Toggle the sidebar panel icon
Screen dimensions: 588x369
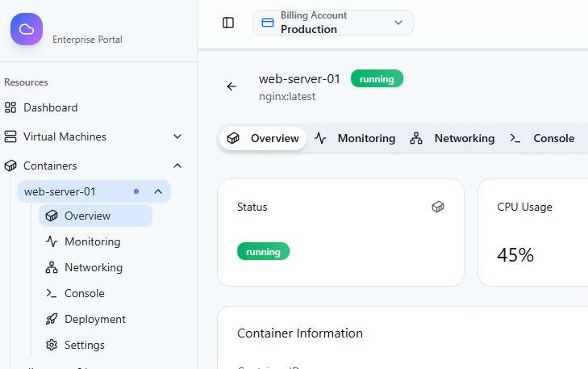tap(228, 23)
